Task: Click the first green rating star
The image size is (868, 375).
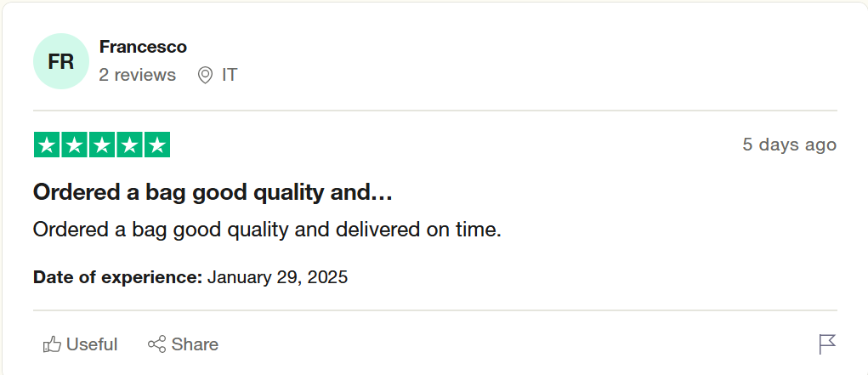Action: point(47,145)
